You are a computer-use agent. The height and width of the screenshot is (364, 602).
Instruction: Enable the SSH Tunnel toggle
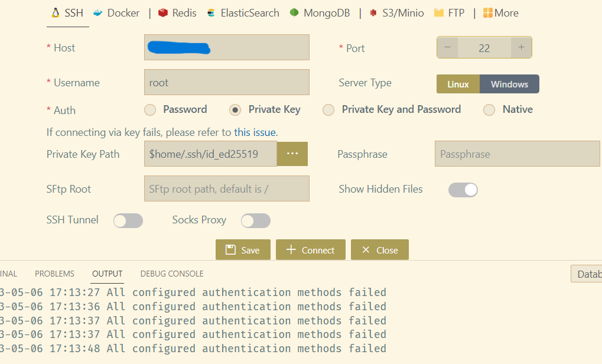click(128, 220)
